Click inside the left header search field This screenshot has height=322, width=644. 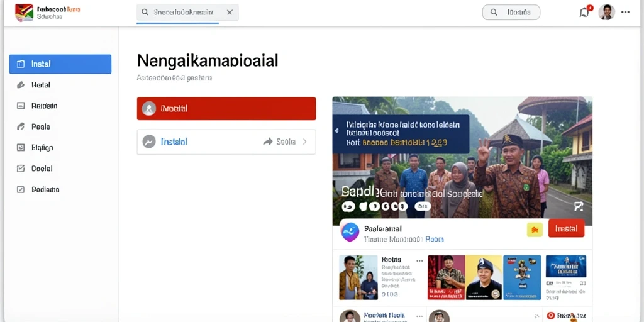pyautogui.click(x=187, y=13)
